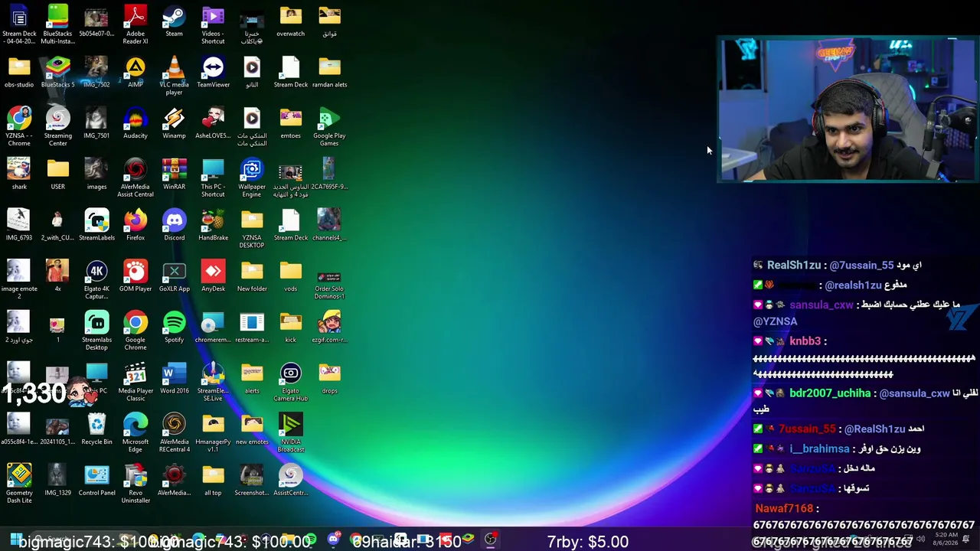980x551 pixels.
Task: Select AVerMedia Assist Central icon
Action: pos(136,178)
